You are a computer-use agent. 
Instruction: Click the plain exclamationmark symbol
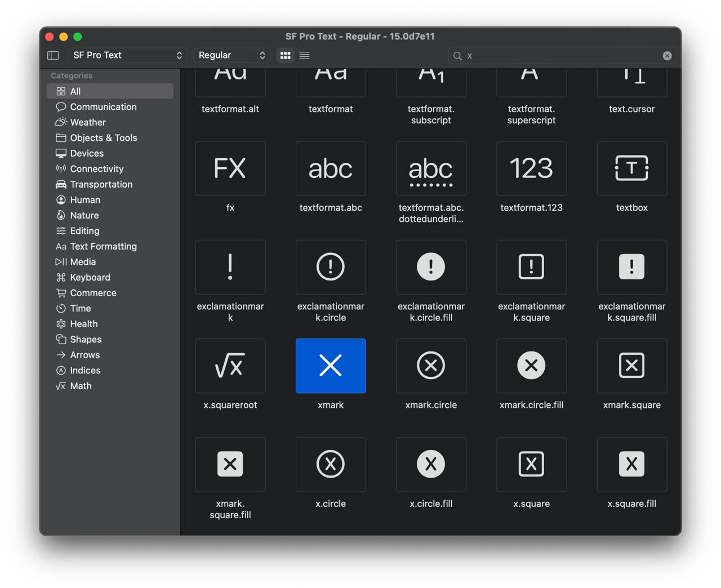230,267
